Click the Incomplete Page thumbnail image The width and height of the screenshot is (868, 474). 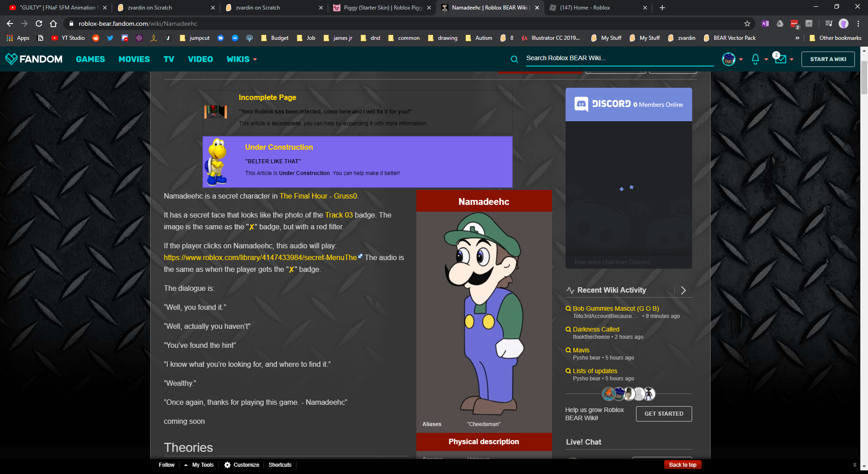tap(216, 111)
